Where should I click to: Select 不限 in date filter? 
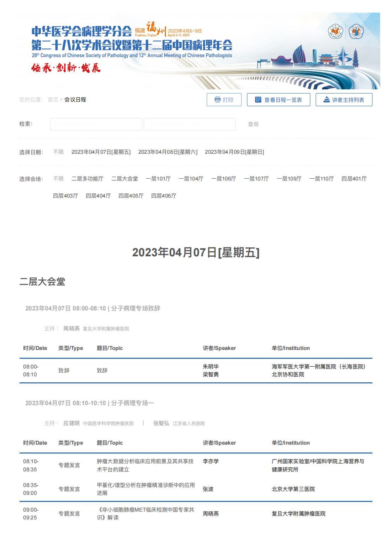tap(58, 152)
